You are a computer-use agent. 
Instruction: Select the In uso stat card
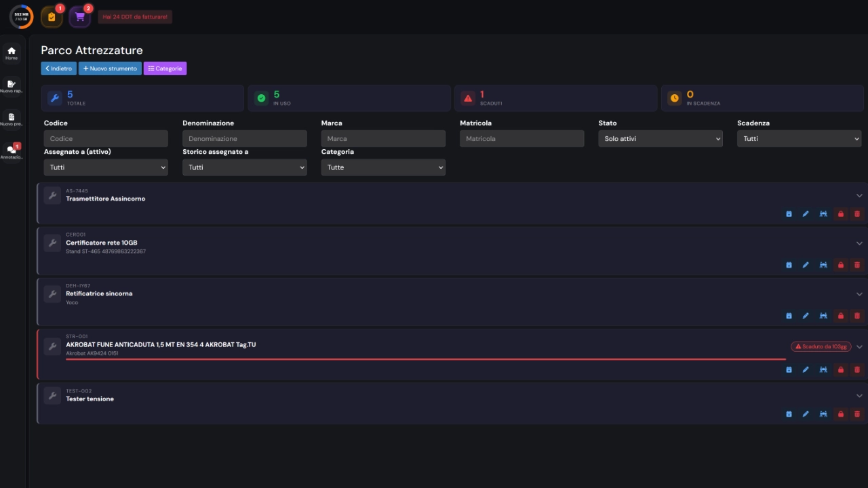(x=349, y=98)
